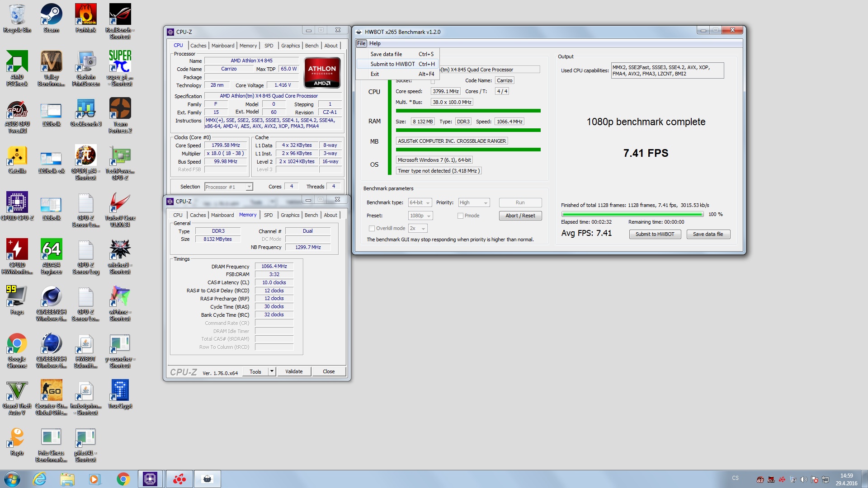
Task: Switch to Mainboard tab in top CPU-Z window
Action: pos(223,46)
